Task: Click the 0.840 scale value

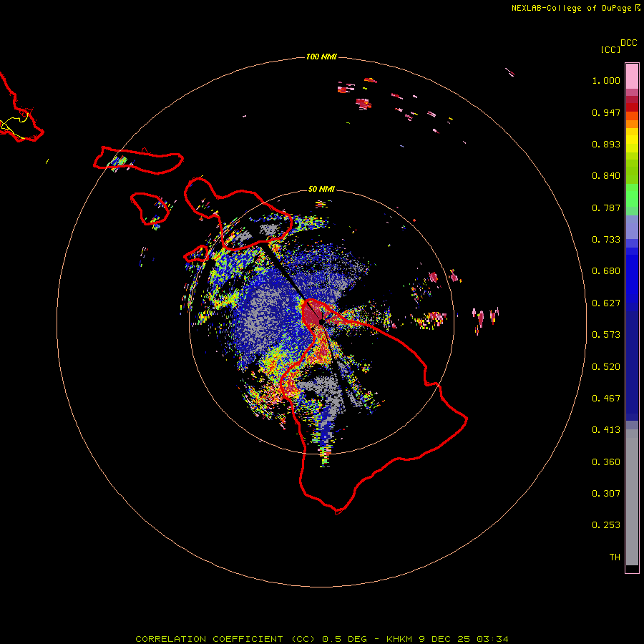Action: [606, 176]
